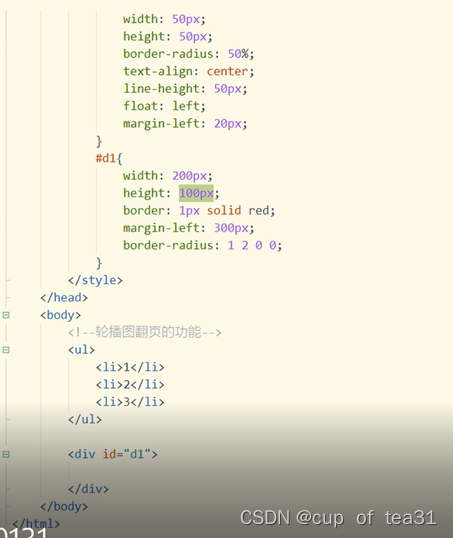Click the opening body tag
Screen dimensions: 453x538
click(60, 315)
